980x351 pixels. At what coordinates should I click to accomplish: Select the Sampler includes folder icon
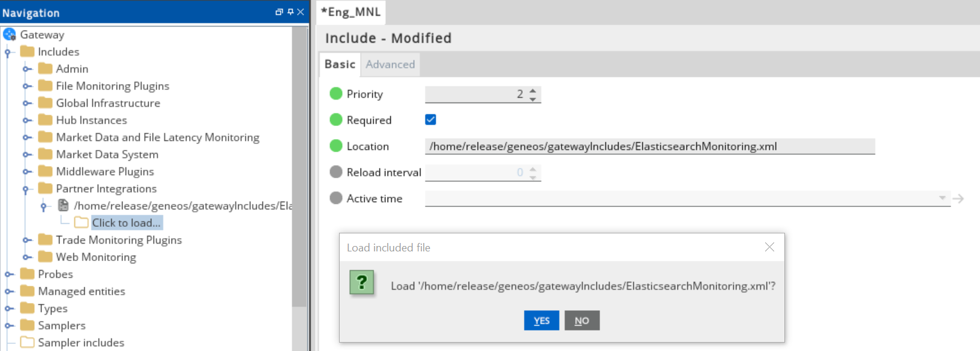pos(27,343)
